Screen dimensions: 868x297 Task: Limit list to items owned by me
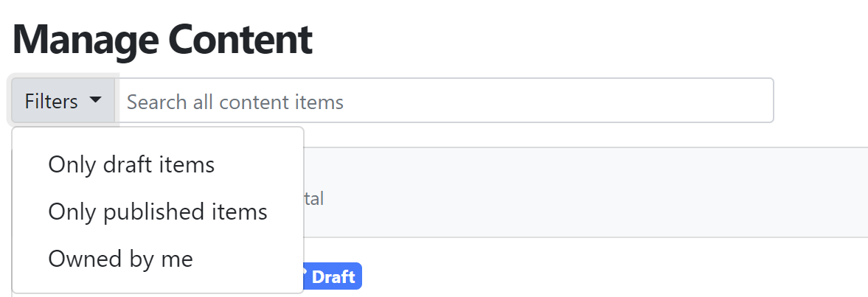(x=121, y=259)
